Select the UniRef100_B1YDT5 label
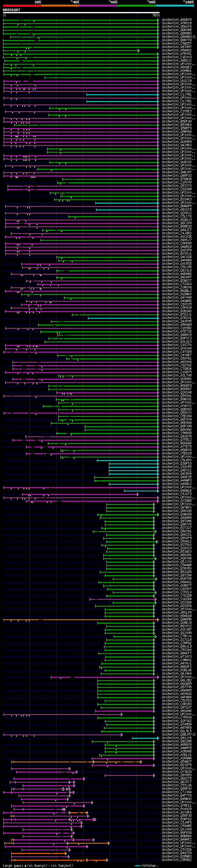The width and height of the screenshot is (197, 868). (x=177, y=765)
